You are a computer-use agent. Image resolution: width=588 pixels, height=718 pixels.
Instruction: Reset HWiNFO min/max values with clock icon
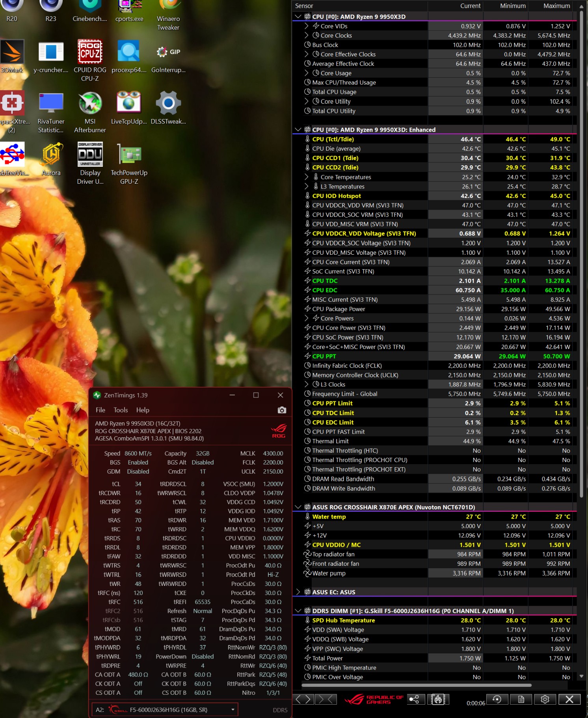click(497, 699)
